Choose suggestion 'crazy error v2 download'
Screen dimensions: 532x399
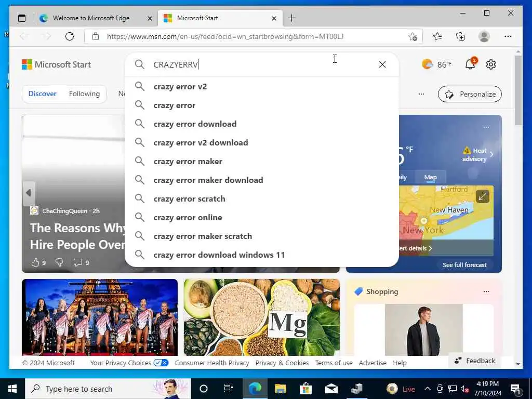262,142
